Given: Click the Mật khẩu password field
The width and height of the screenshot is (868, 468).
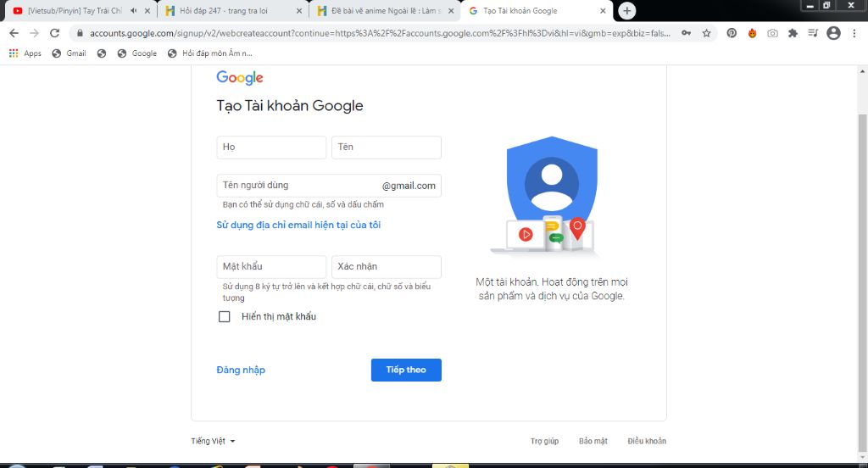Looking at the screenshot, I should point(271,267).
